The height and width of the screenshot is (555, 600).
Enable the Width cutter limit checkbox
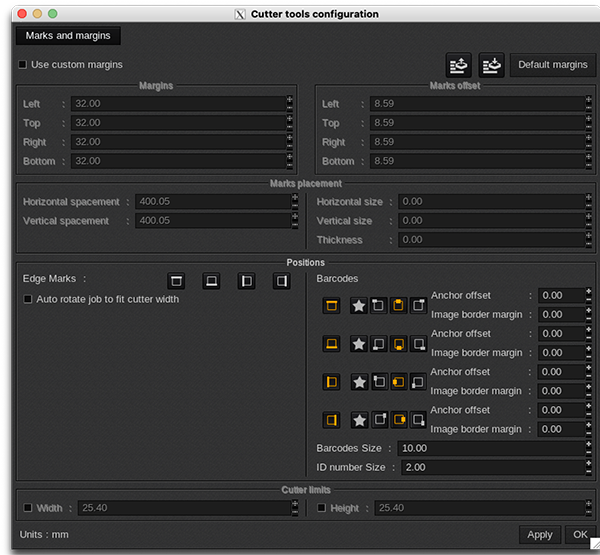click(x=28, y=508)
